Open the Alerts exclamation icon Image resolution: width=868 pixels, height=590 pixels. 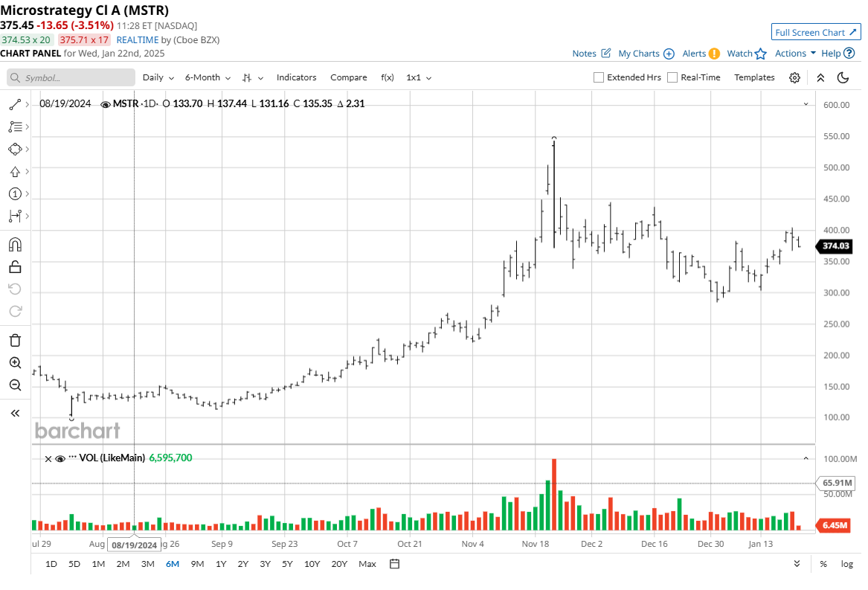pyautogui.click(x=714, y=54)
